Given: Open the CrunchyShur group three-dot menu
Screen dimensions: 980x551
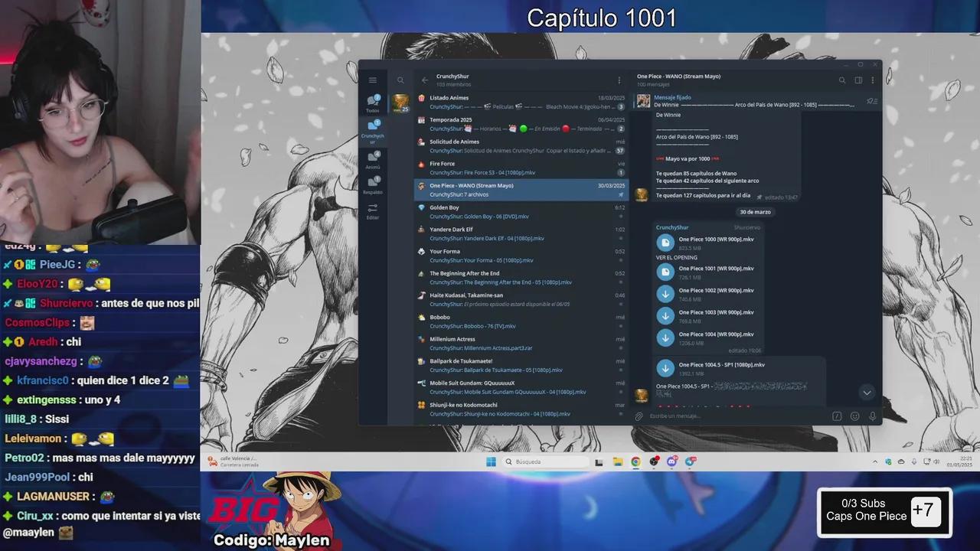Looking at the screenshot, I should 619,80.
